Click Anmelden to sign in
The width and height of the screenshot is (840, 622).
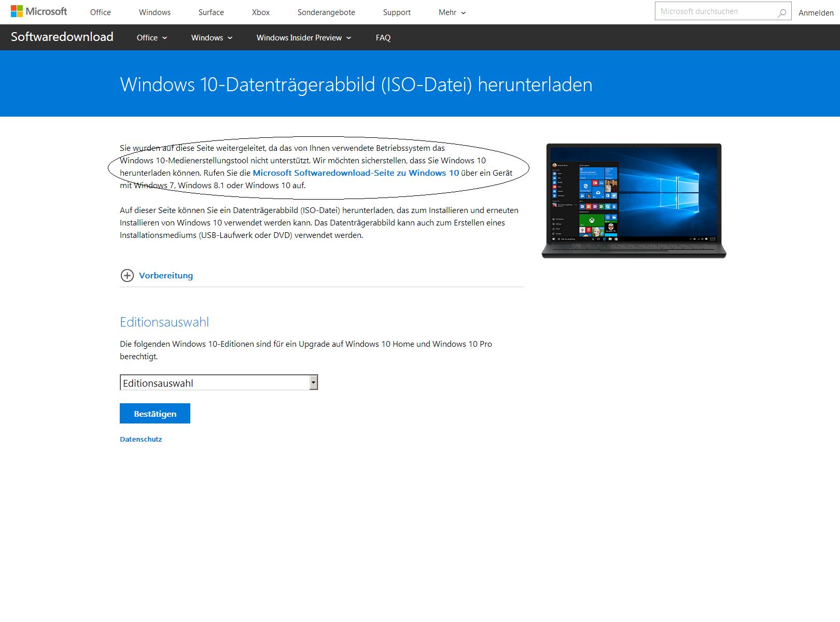[x=816, y=12]
